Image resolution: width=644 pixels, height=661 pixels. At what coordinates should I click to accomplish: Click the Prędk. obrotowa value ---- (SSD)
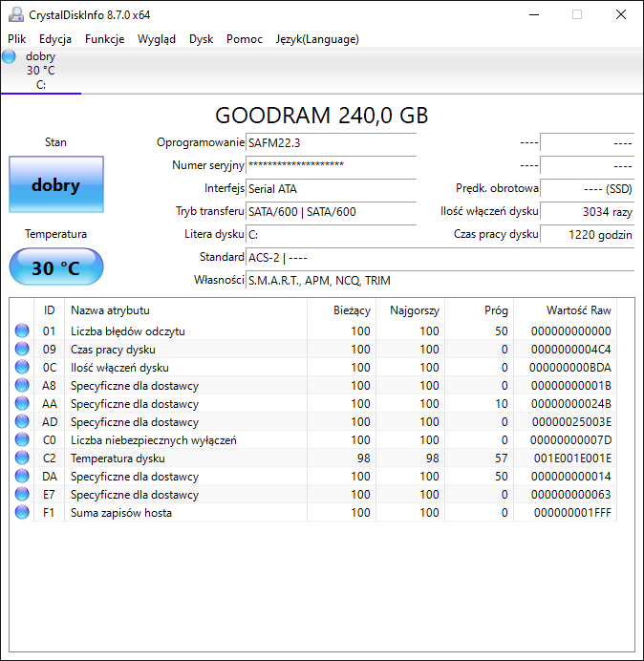(587, 188)
